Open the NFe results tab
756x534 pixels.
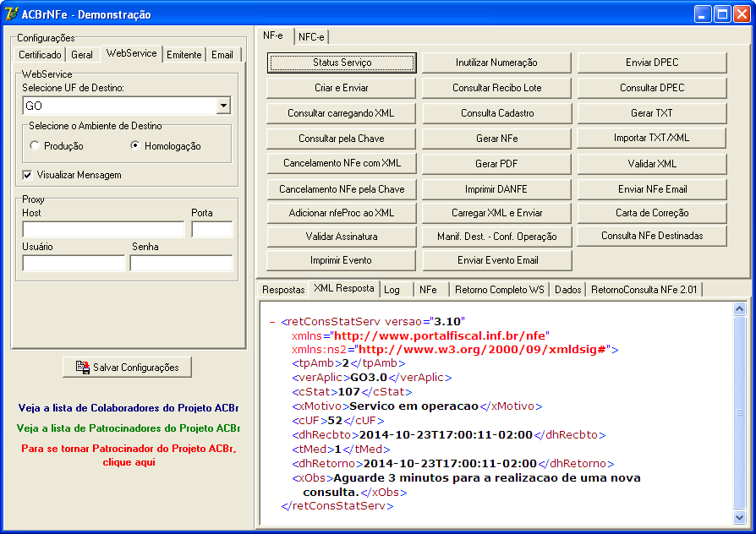(x=428, y=290)
